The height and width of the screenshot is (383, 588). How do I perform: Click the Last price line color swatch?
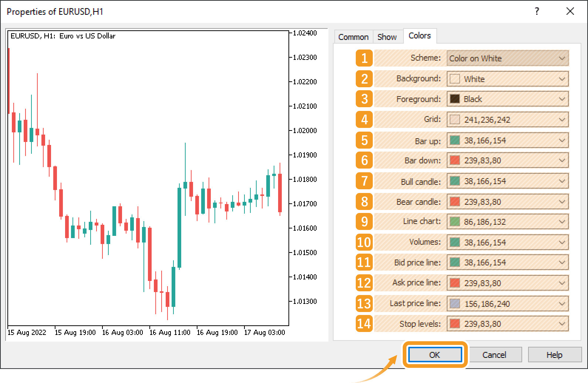tap(454, 304)
